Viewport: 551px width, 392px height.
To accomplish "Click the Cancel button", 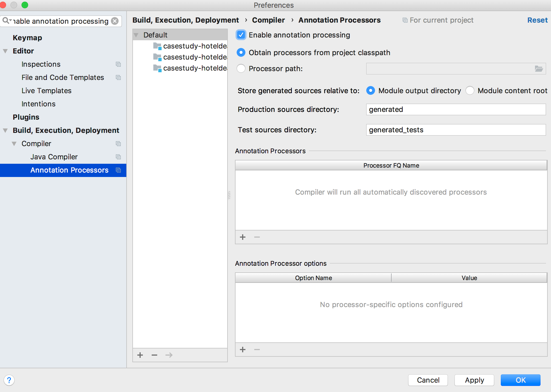I will pyautogui.click(x=428, y=380).
